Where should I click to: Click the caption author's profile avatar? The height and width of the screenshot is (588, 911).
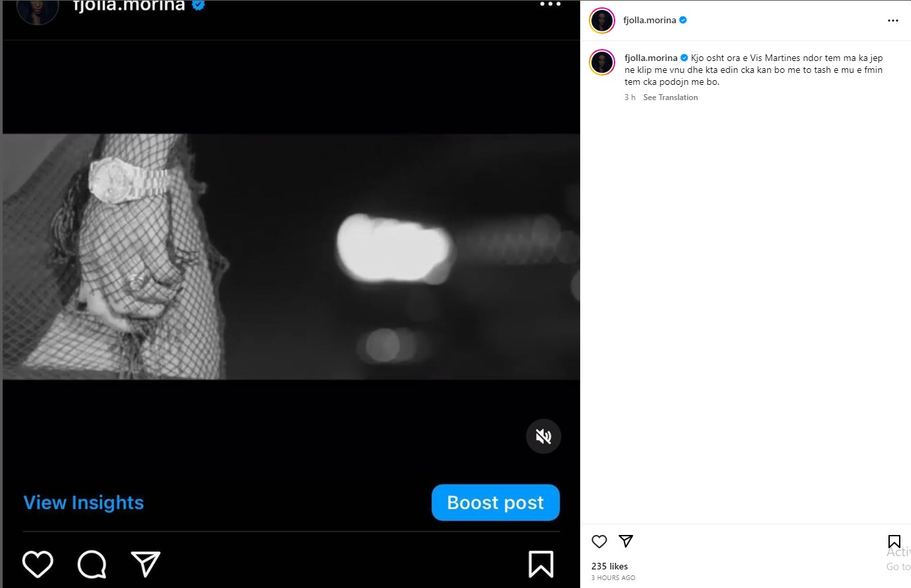coord(602,62)
